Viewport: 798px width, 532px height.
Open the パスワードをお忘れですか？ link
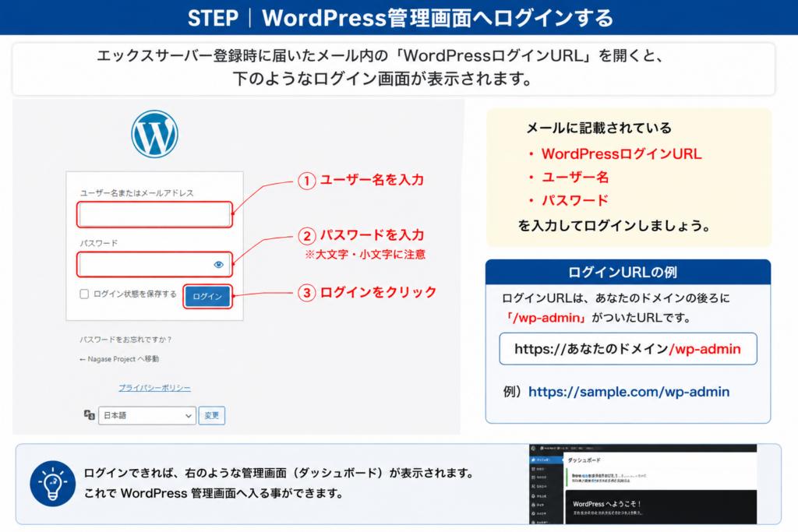pyautogui.click(x=125, y=340)
